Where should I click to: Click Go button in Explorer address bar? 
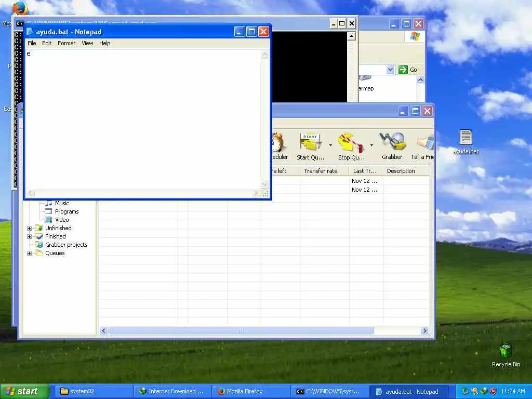408,70
